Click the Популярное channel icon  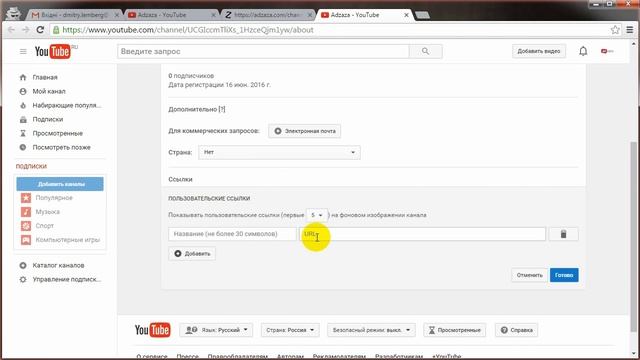tap(26, 198)
